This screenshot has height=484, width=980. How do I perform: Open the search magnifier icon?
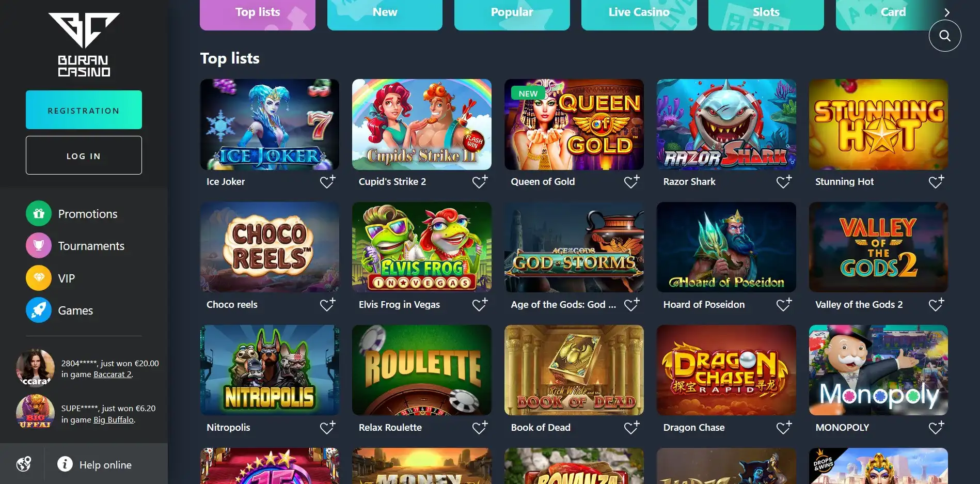point(944,36)
